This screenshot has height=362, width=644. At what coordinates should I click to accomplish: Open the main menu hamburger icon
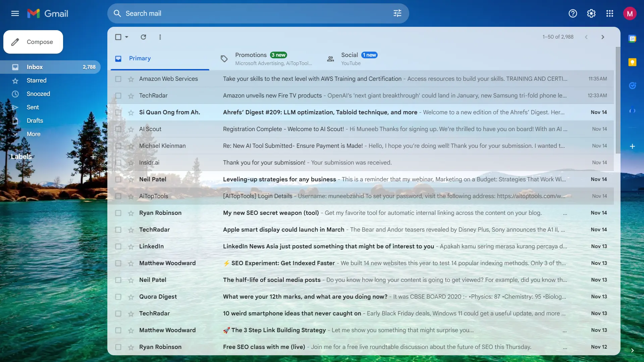(x=15, y=13)
